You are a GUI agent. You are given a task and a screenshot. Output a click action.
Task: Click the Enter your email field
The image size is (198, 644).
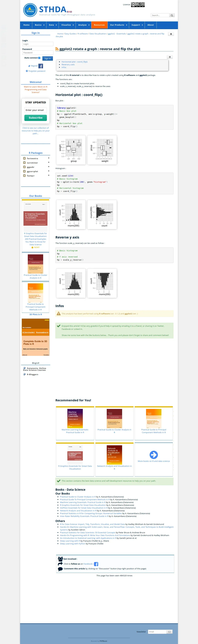tap(35, 110)
